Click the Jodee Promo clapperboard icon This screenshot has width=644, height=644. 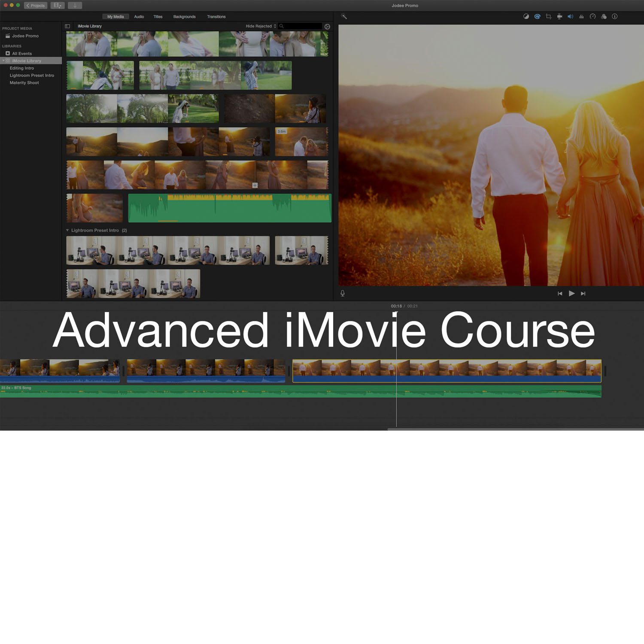pyautogui.click(x=7, y=36)
